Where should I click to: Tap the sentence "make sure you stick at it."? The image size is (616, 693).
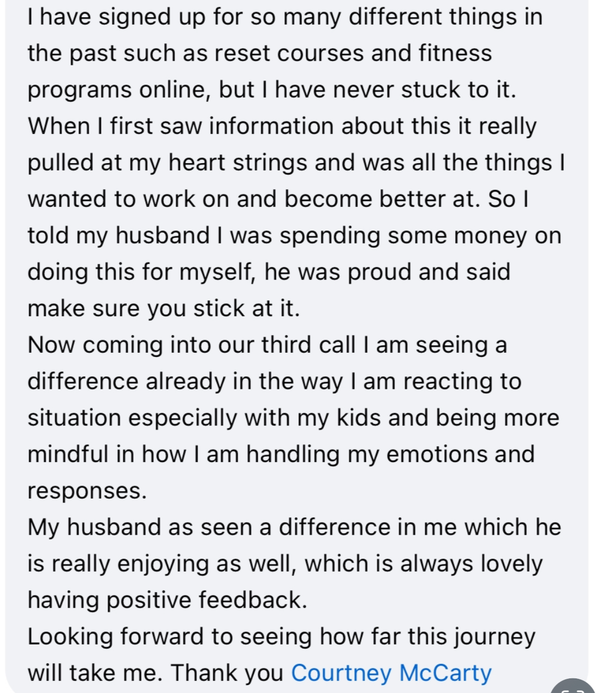click(x=164, y=308)
